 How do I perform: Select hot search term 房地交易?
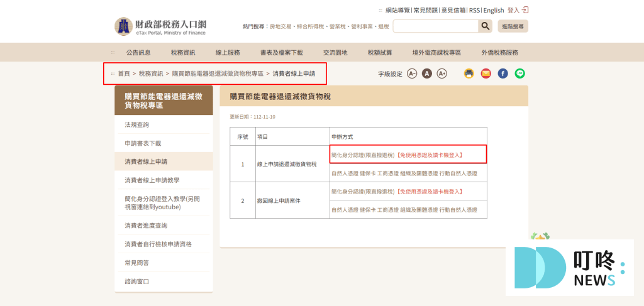(x=280, y=26)
